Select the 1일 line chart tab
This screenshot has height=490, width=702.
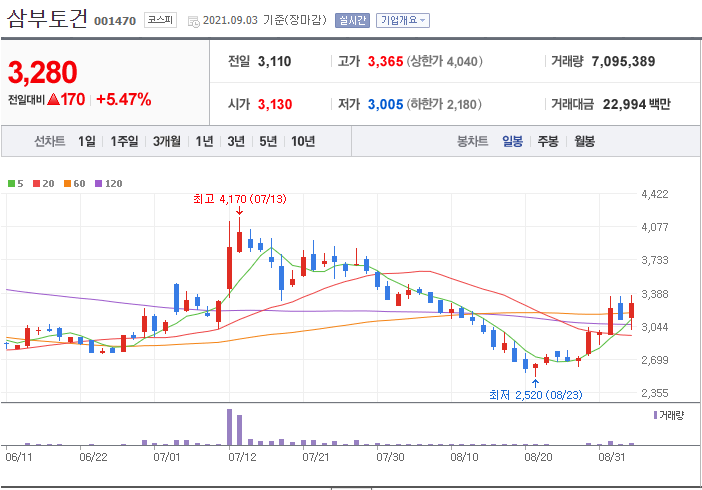[x=87, y=142]
